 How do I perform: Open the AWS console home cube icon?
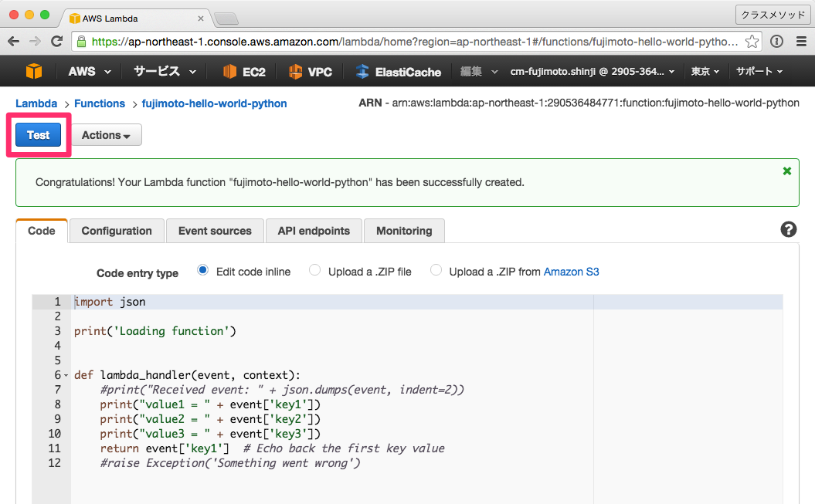[32, 70]
